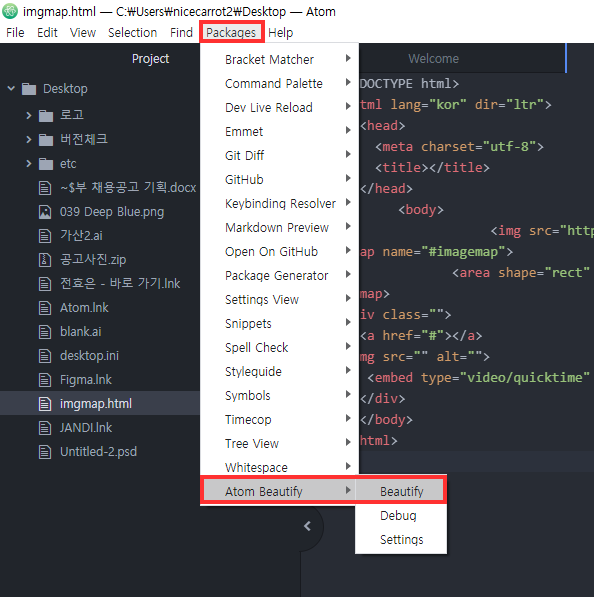Expand the 버전체크 folder

[x=29, y=139]
